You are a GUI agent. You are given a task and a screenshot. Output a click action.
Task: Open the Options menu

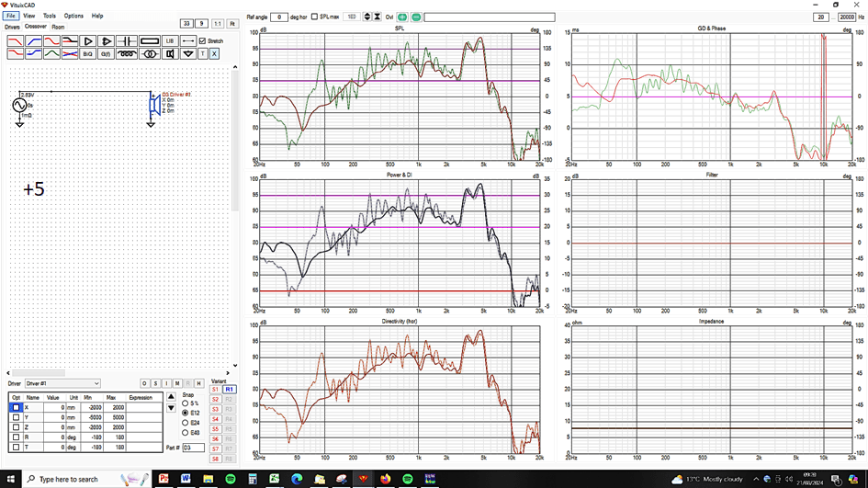point(73,16)
